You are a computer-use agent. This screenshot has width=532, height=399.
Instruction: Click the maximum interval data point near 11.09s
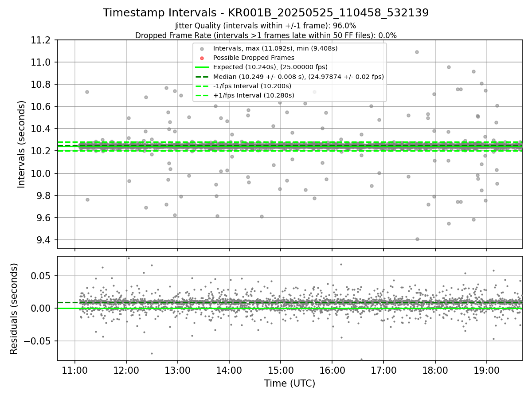click(x=417, y=52)
